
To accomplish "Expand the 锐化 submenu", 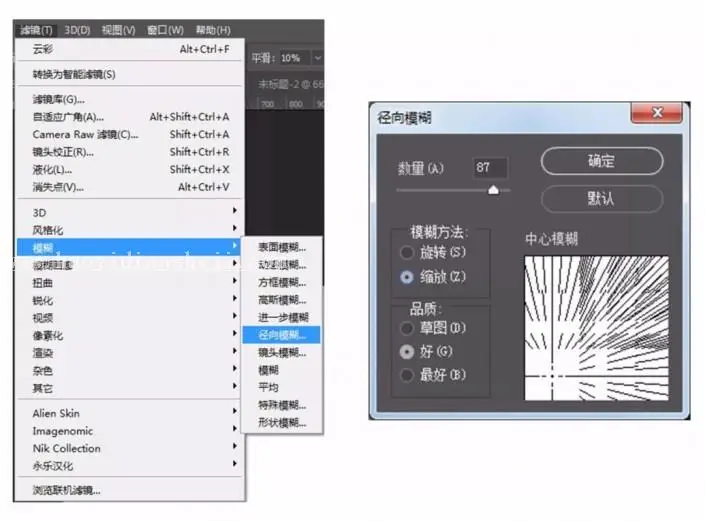I will [x=130, y=300].
